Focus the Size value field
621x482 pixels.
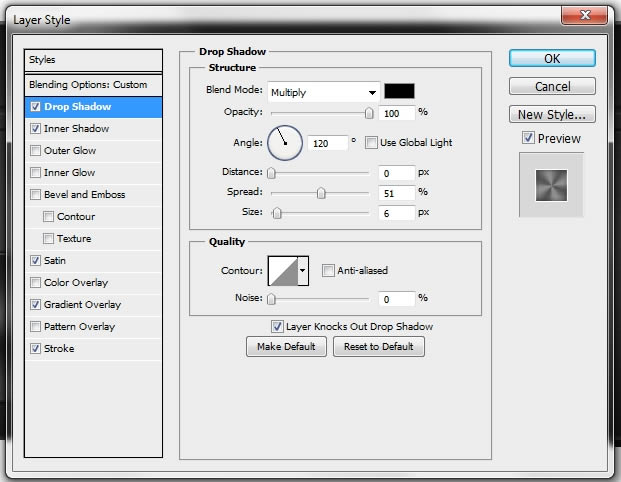point(397,213)
